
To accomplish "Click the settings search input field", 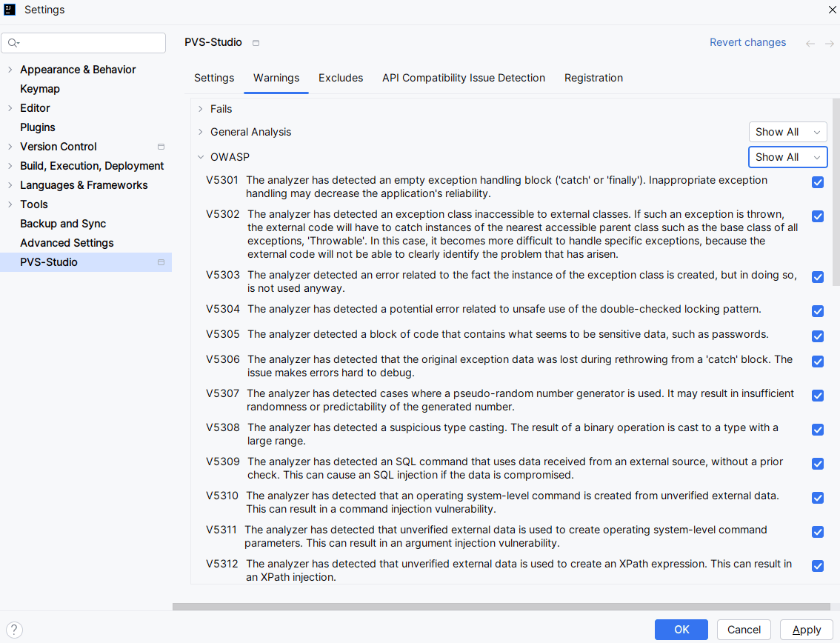I will [89, 43].
